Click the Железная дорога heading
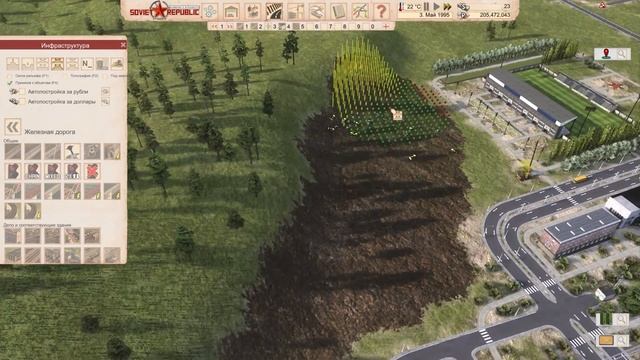Image resolution: width=640 pixels, height=360 pixels. point(50,132)
